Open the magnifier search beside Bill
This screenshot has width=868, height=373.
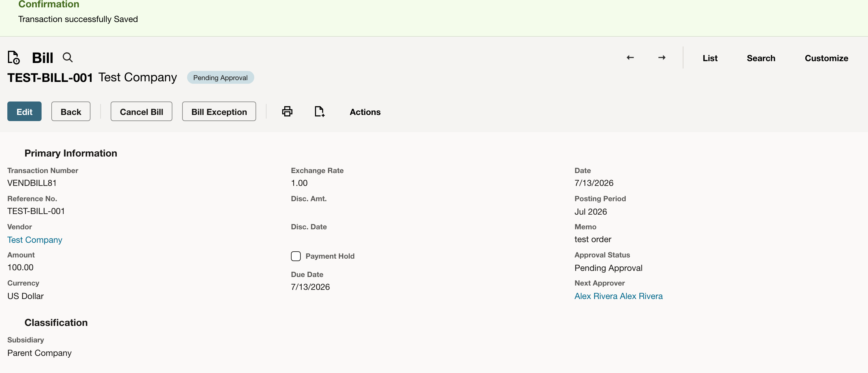tap(68, 57)
